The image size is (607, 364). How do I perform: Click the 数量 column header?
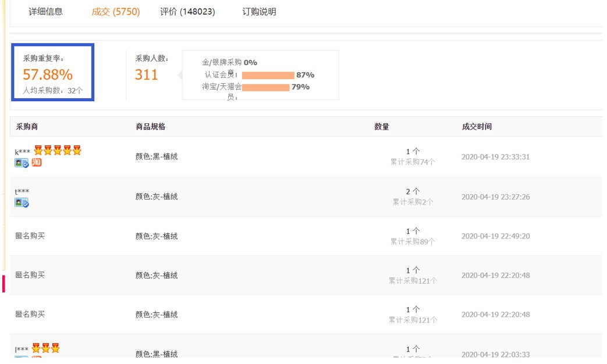(x=382, y=127)
